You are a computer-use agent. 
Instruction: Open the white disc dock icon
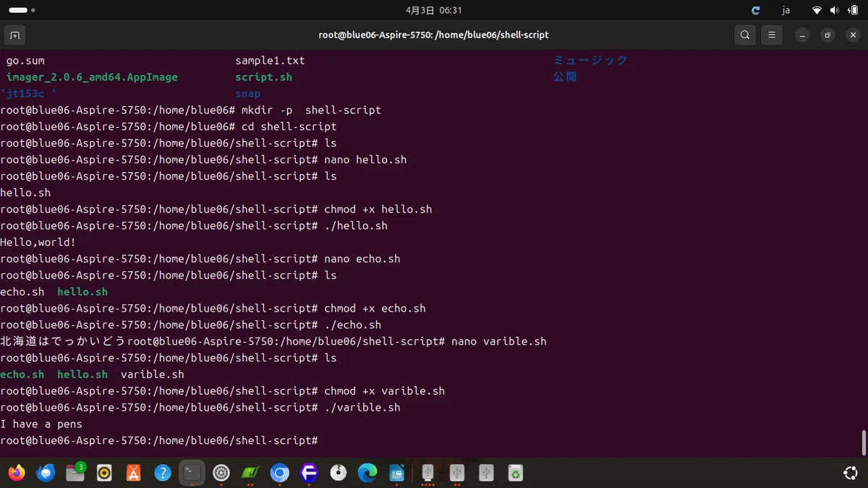coord(338,473)
